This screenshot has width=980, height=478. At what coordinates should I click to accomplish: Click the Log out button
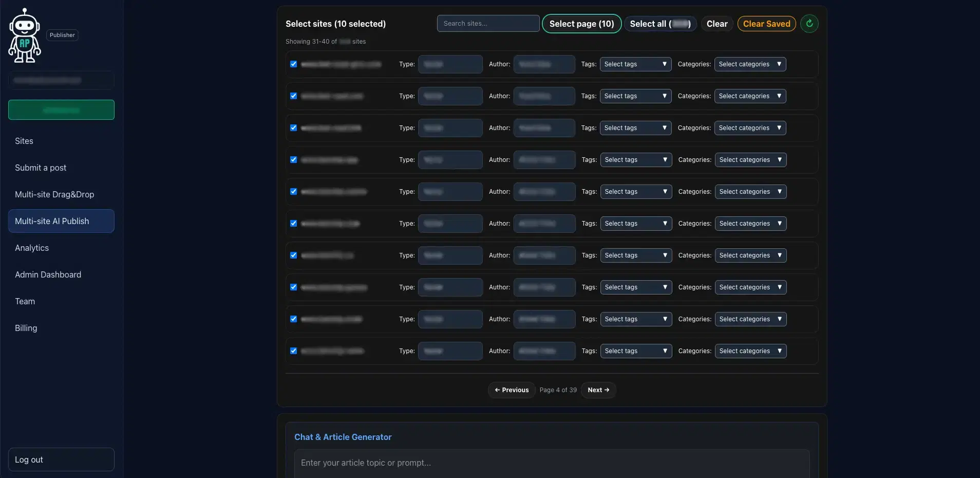[61, 459]
